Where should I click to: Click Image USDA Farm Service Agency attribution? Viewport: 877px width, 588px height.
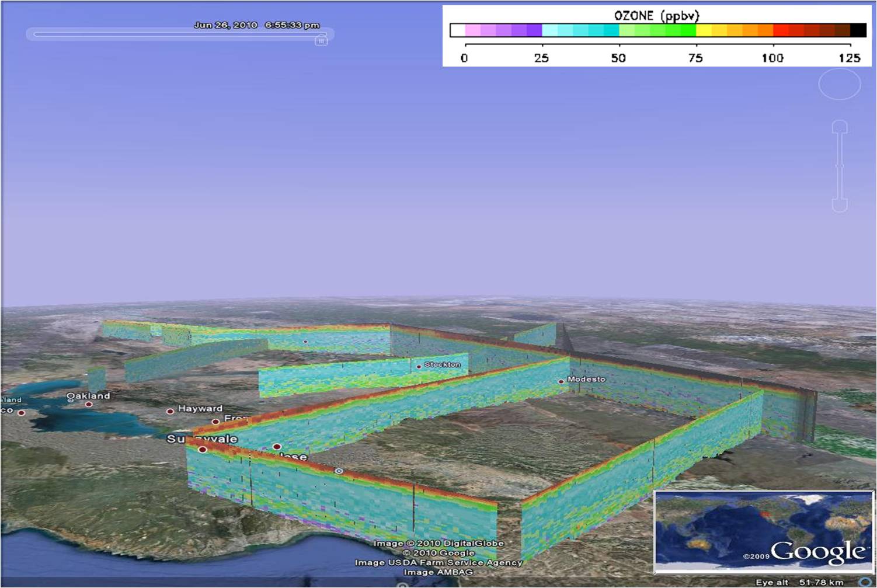click(x=439, y=562)
